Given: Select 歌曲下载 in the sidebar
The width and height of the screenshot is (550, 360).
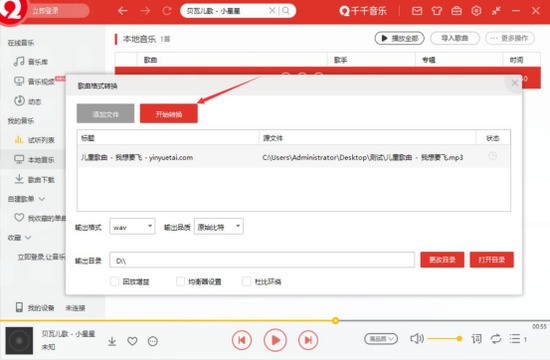Looking at the screenshot, I should [x=34, y=180].
